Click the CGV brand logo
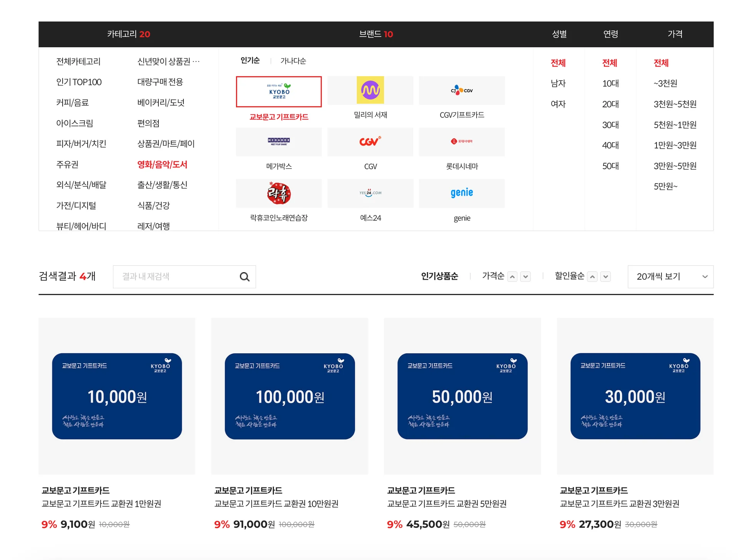 [370, 142]
